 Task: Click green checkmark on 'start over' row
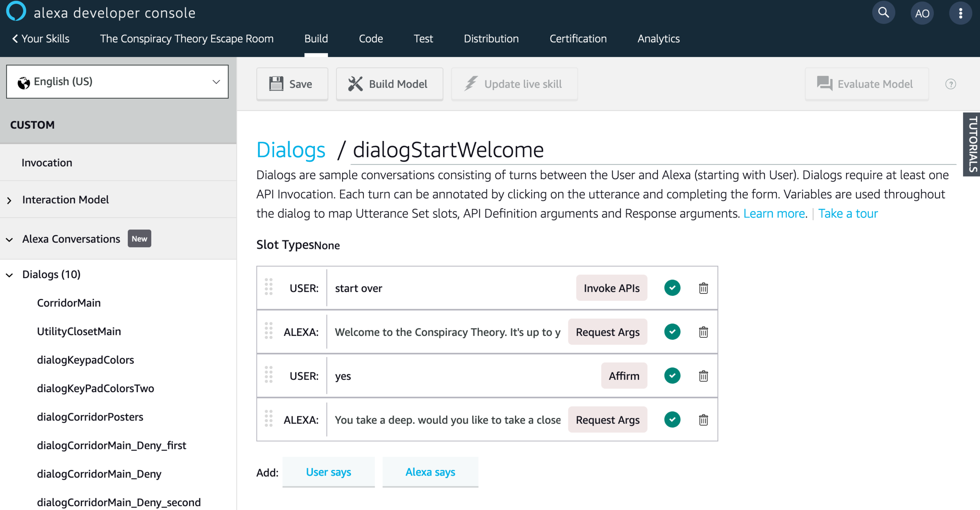pos(672,288)
